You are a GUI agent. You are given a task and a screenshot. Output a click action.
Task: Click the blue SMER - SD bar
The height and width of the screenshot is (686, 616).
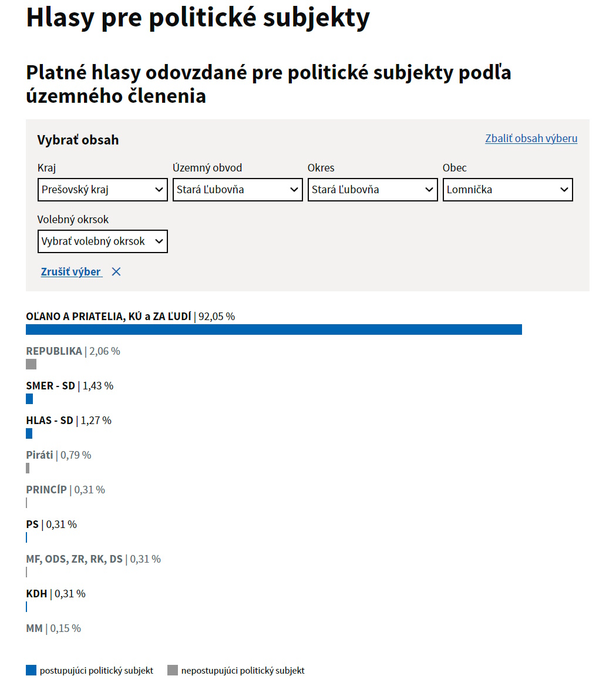coord(29,399)
